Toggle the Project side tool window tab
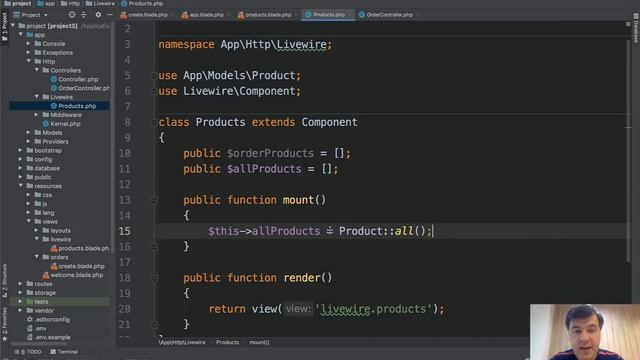Viewport: 640px width, 360px height. tap(4, 26)
